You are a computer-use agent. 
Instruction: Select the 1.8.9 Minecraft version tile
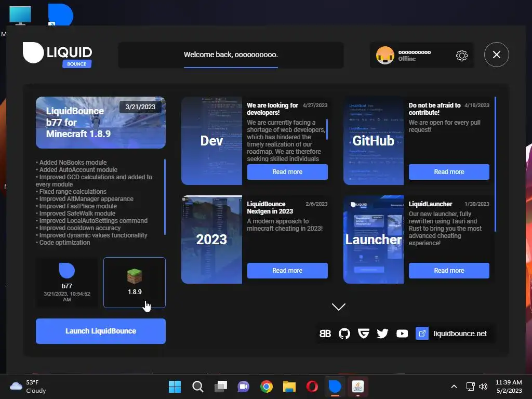135,283
